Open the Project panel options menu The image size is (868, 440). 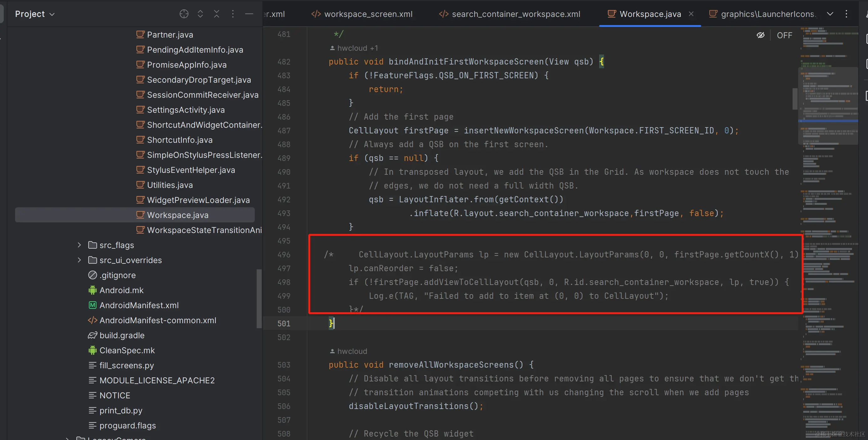click(x=233, y=14)
